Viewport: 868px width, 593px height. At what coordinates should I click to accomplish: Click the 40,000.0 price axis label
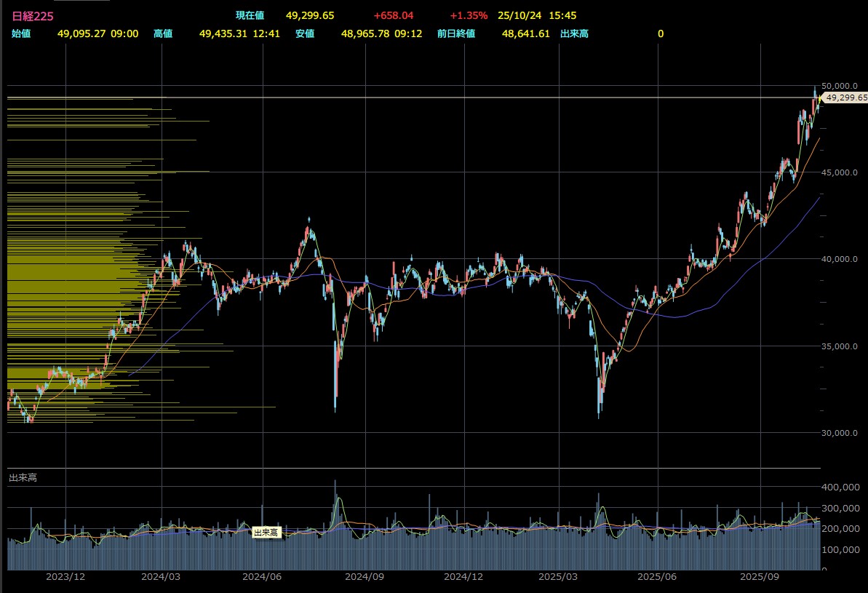839,259
